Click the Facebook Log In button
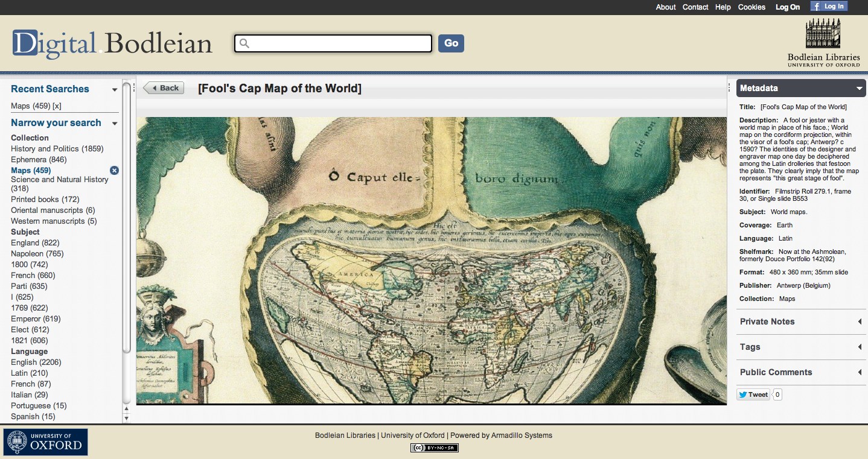The height and width of the screenshot is (459, 868). coord(829,7)
